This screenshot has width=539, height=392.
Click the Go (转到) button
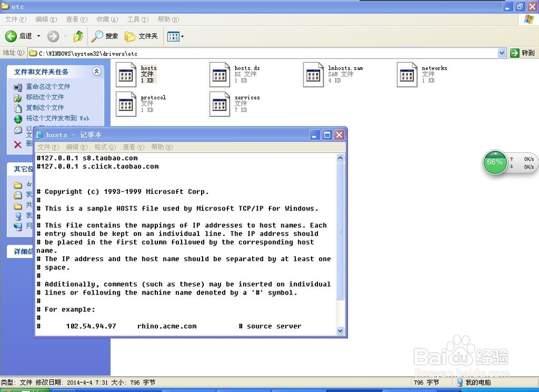pyautogui.click(x=522, y=53)
